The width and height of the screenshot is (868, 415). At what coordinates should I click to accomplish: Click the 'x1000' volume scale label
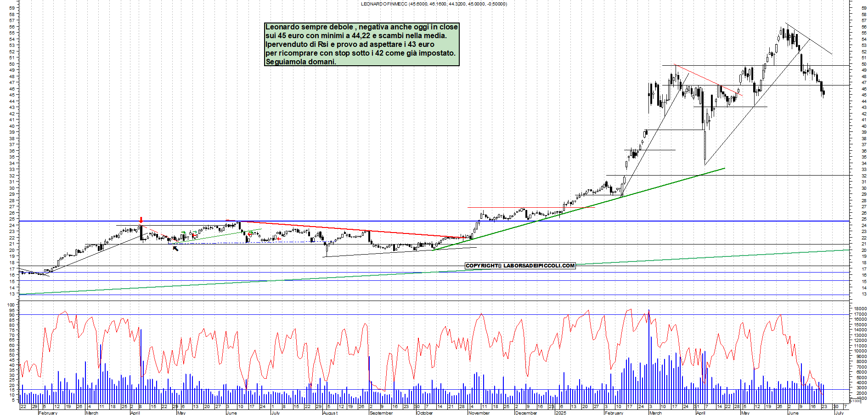[x=856, y=401]
